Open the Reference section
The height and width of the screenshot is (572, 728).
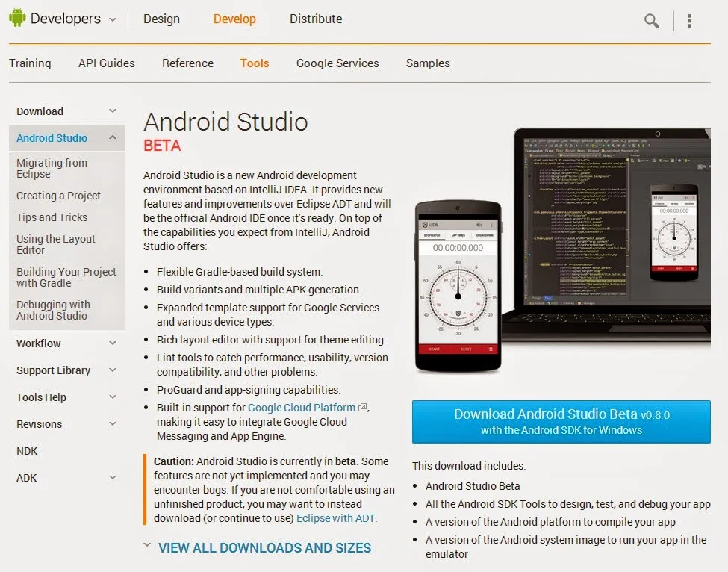pos(187,63)
